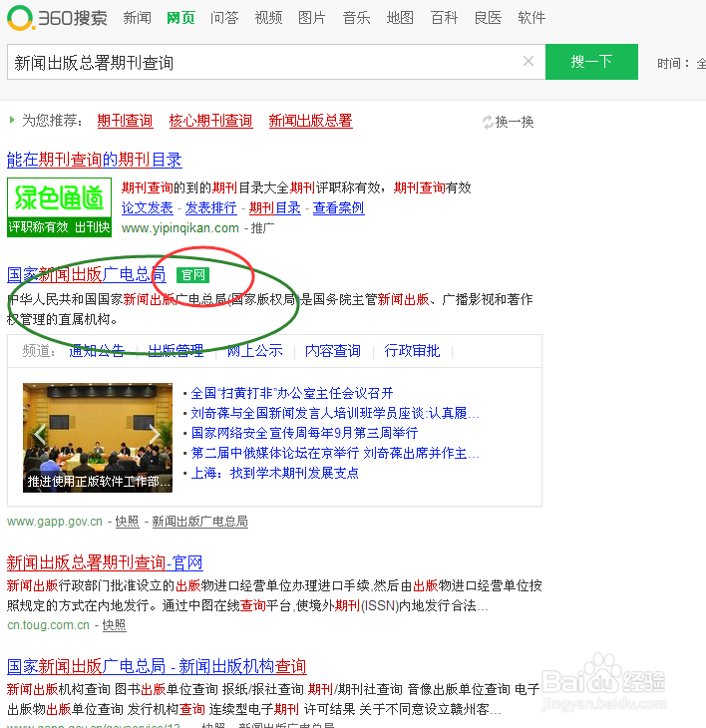Click the 360搜索 logo
Viewport: 706px width, 728px height.
coord(57,18)
